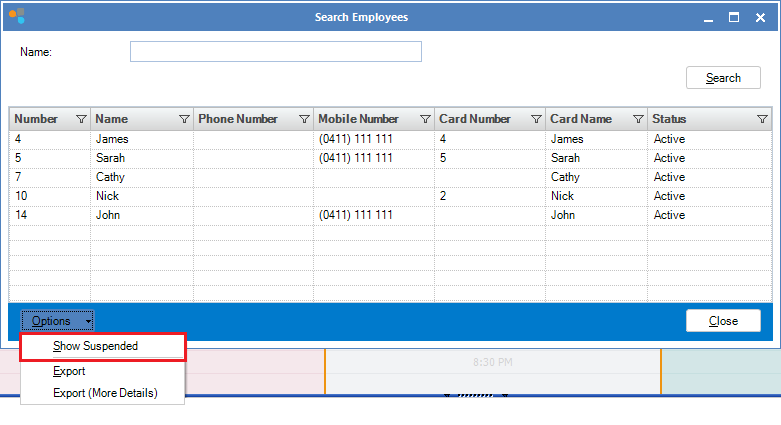Open the Card Name column filter
781x425 pixels.
click(x=638, y=119)
